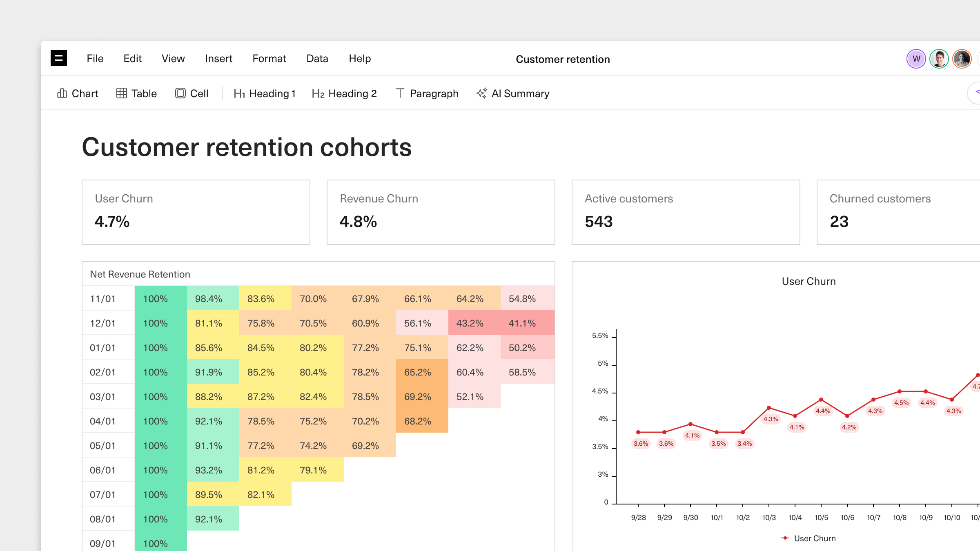
Task: Click the Customer retention cohorts heading
Action: tap(247, 147)
